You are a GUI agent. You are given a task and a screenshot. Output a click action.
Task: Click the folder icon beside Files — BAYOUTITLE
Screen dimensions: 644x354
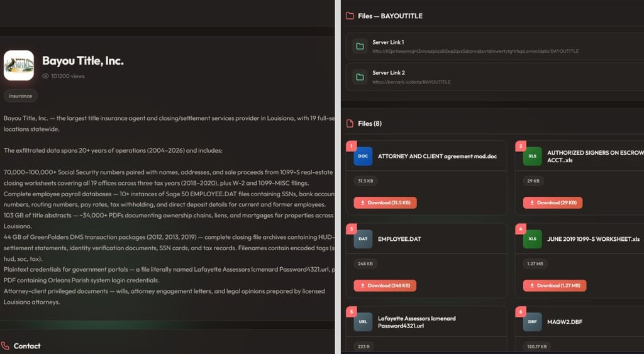pyautogui.click(x=350, y=16)
